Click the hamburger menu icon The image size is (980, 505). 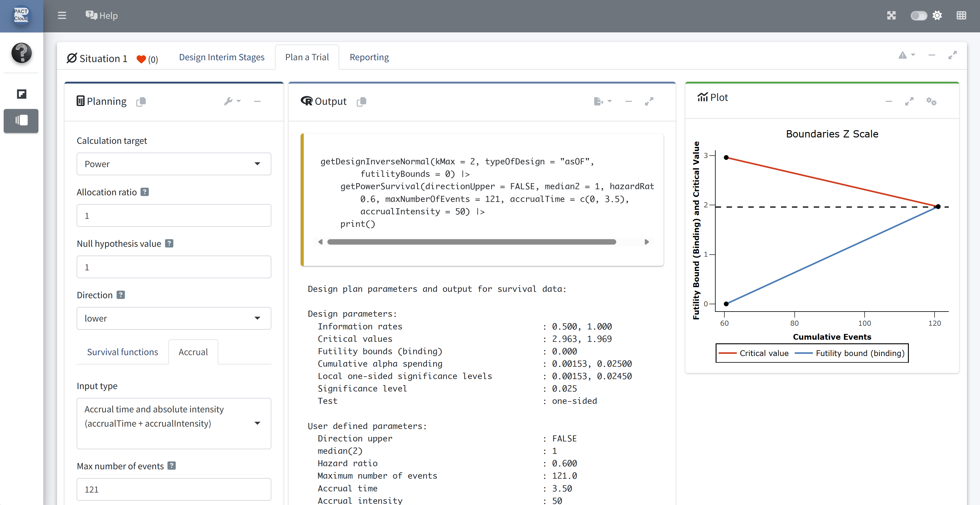[x=62, y=15]
